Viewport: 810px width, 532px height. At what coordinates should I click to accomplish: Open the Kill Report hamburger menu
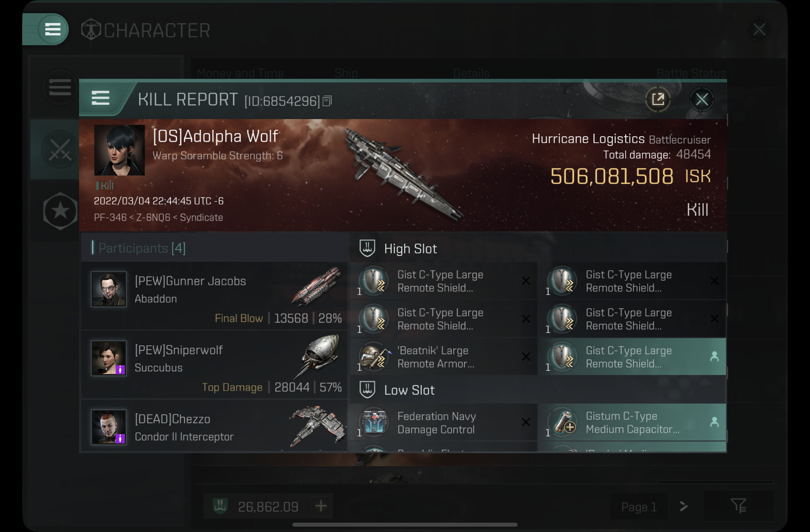100,98
